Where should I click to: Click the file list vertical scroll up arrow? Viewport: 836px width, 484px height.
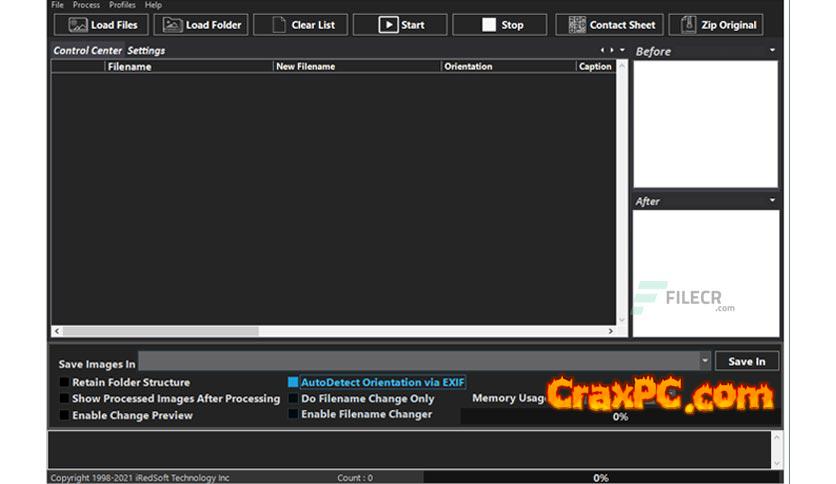point(622,66)
